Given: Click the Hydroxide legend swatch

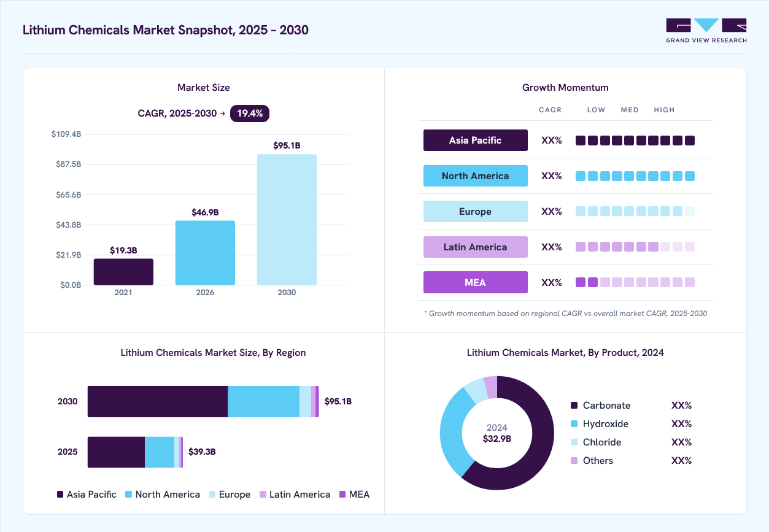Looking at the screenshot, I should 574,424.
